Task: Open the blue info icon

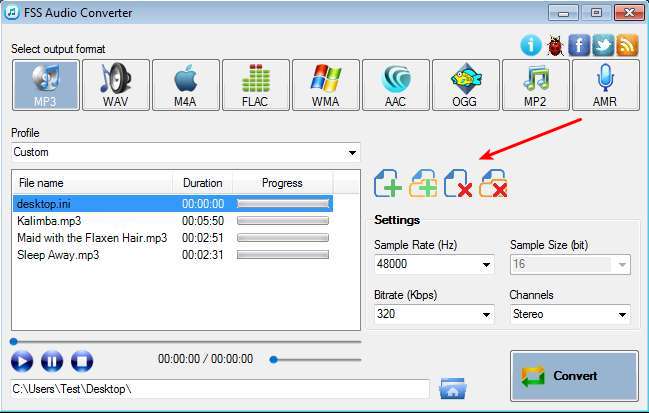Action: (x=531, y=45)
